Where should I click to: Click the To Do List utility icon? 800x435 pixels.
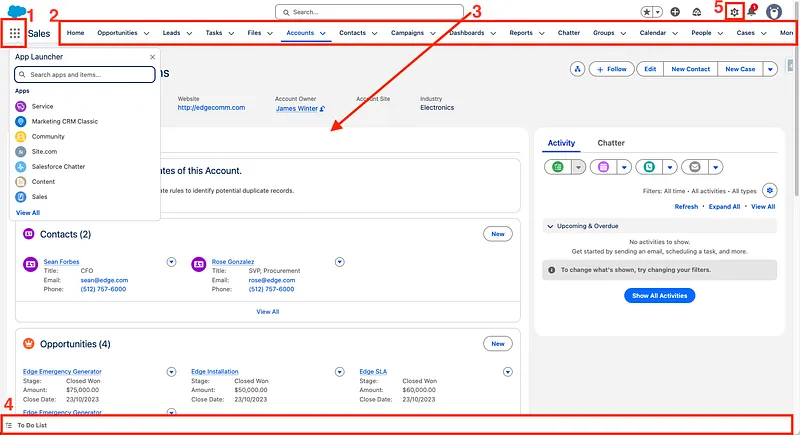tap(9, 425)
